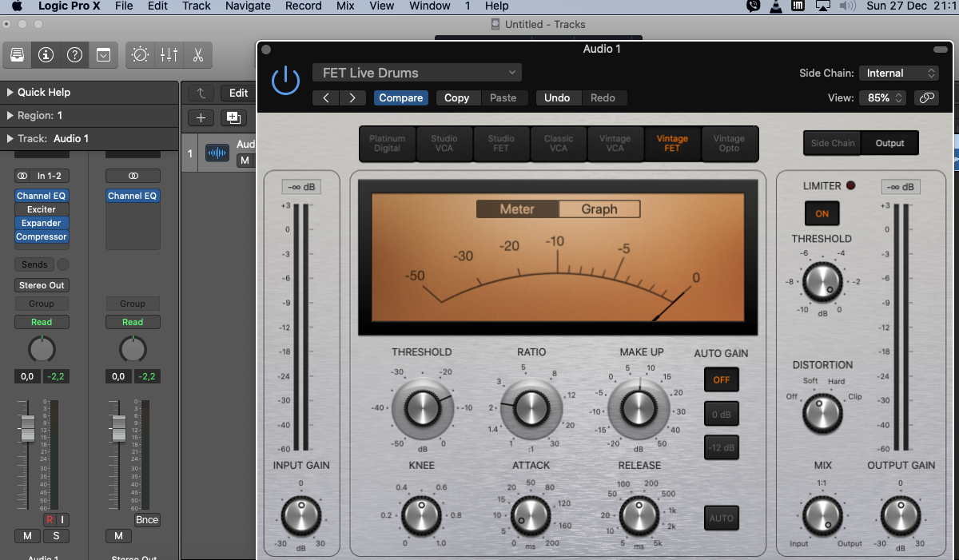Set Auto Gain to -12 dB
This screenshot has height=560, width=959.
pyautogui.click(x=721, y=447)
